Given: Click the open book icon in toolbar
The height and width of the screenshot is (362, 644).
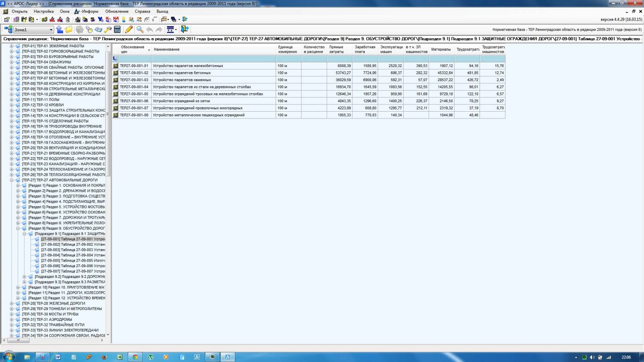Looking at the screenshot, I should 98,30.
